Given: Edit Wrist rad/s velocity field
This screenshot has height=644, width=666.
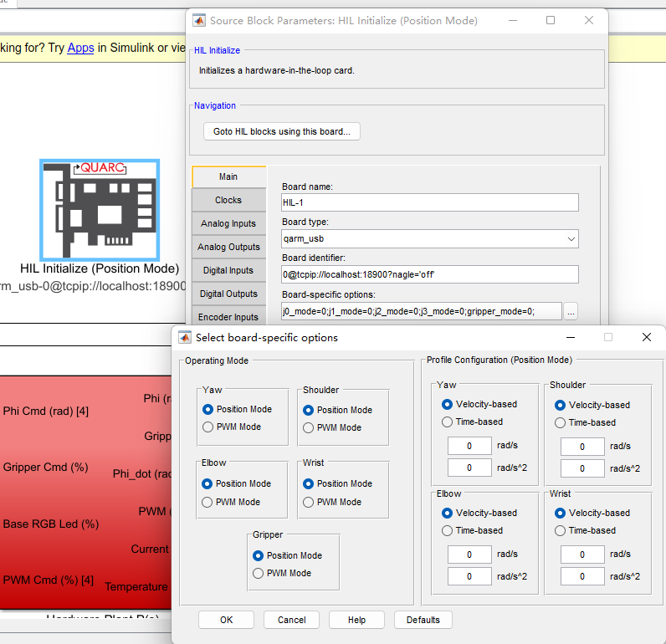Looking at the screenshot, I should point(582,555).
